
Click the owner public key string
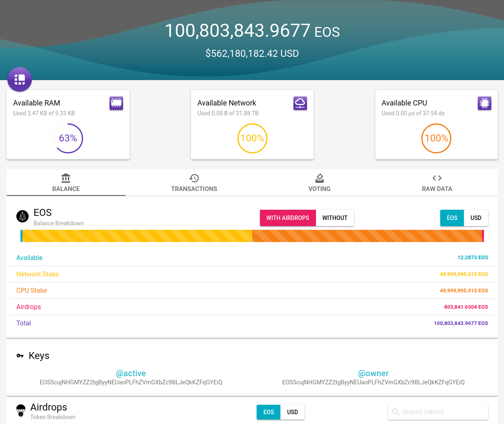click(373, 382)
